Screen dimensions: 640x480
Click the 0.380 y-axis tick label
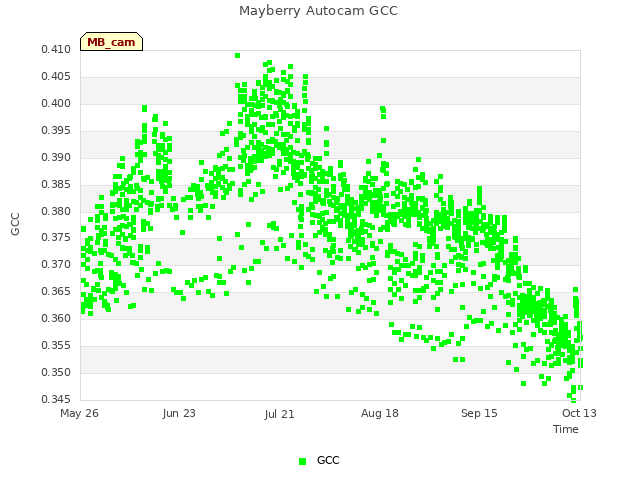click(56, 211)
